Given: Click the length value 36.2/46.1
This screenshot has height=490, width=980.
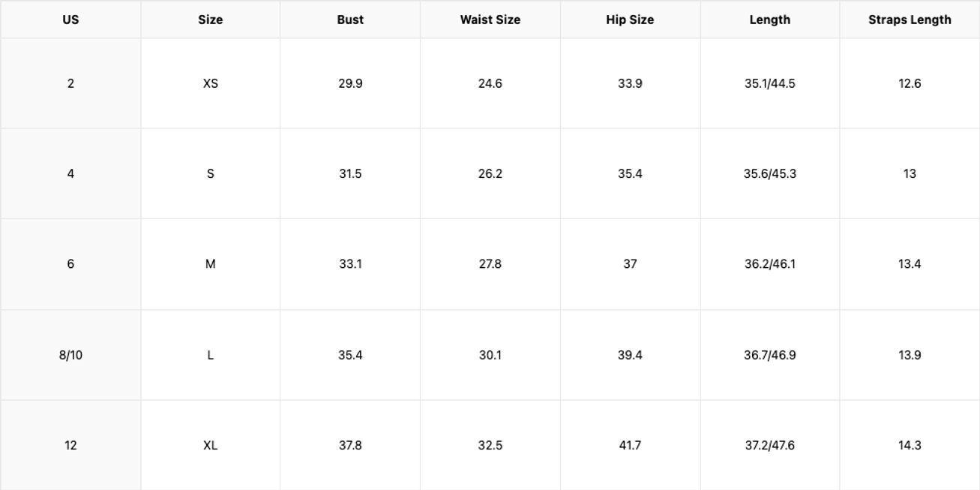Looking at the screenshot, I should [x=769, y=264].
